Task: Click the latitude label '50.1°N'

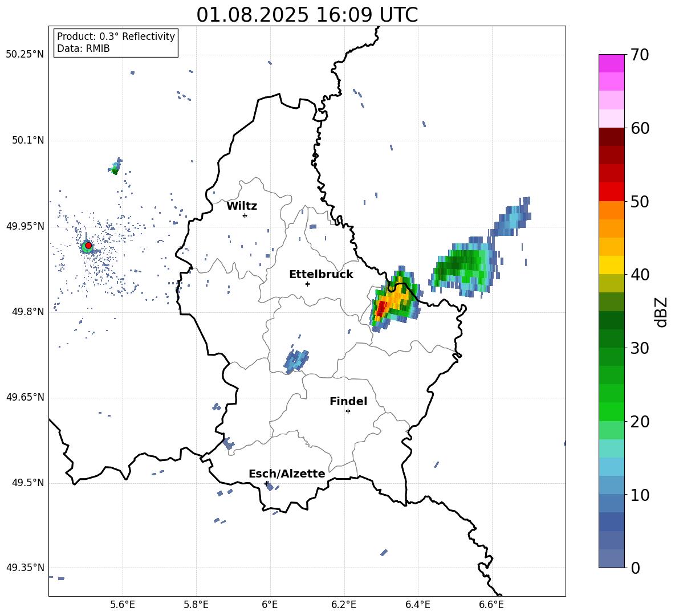Action: click(28, 141)
